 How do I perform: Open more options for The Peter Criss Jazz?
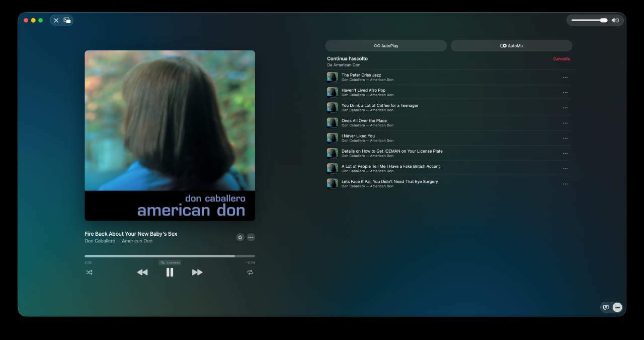pos(565,78)
